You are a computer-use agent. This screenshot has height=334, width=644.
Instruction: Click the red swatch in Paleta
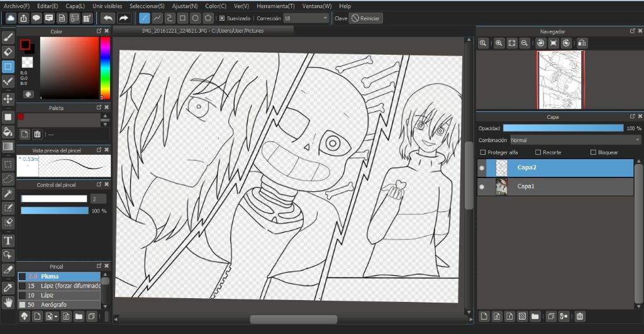point(21,116)
